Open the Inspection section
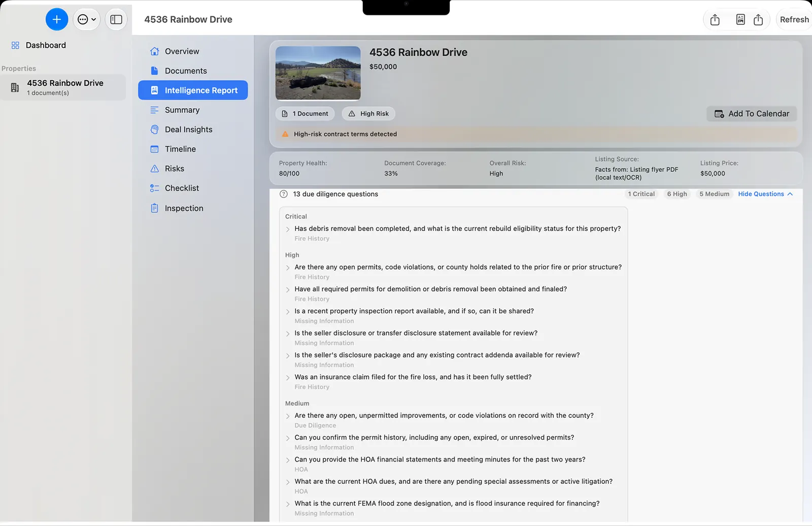Image resolution: width=812 pixels, height=526 pixels. pyautogui.click(x=184, y=208)
